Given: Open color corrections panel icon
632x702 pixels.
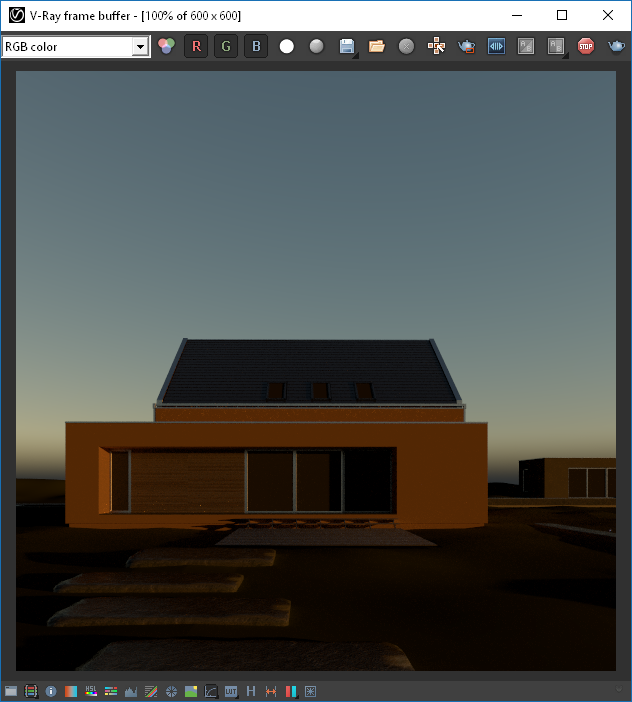Looking at the screenshot, I should tap(31, 691).
